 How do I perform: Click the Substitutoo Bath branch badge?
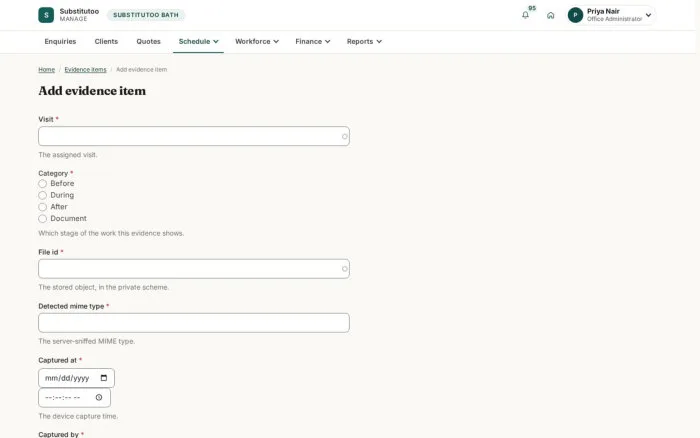coord(146,15)
